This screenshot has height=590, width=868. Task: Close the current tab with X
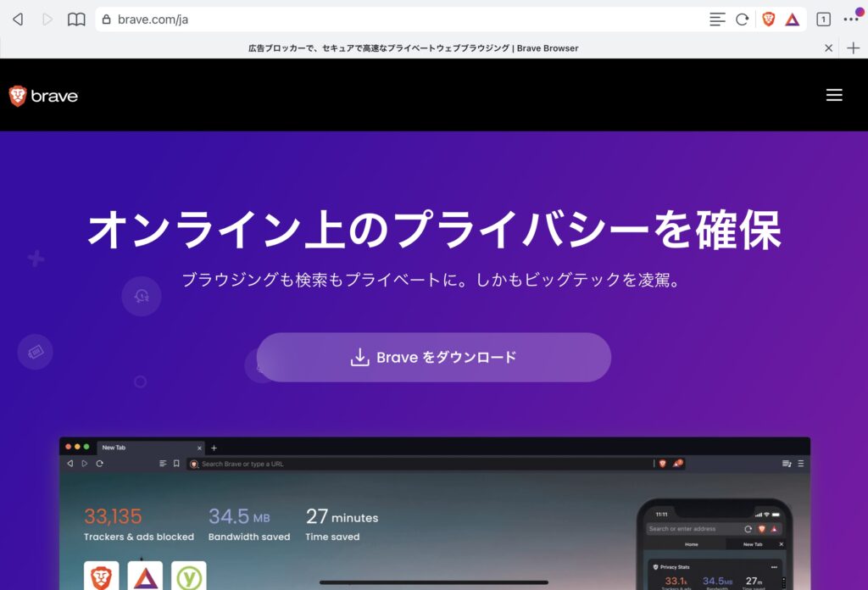(x=829, y=48)
